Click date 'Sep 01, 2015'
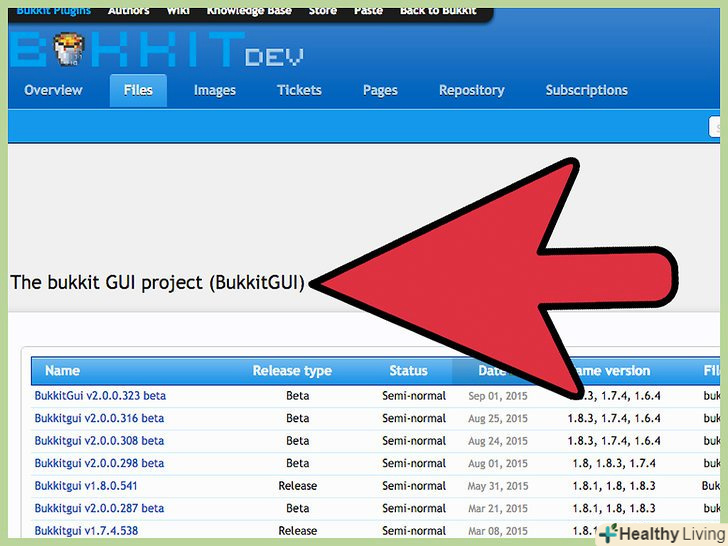Screen dimensions: 728x546 (x=498, y=396)
